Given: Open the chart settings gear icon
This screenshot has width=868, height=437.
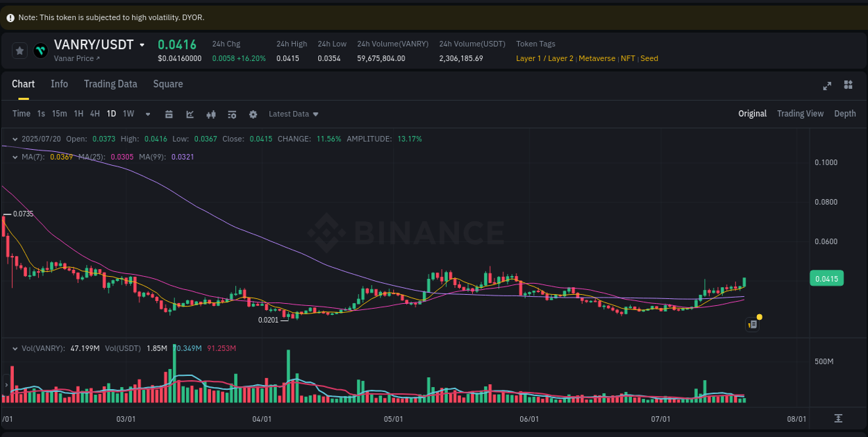Looking at the screenshot, I should click(253, 114).
